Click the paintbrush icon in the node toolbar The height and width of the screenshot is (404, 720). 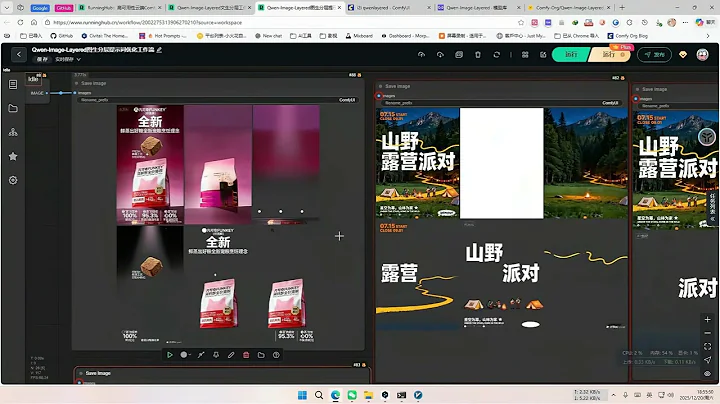[201, 355]
